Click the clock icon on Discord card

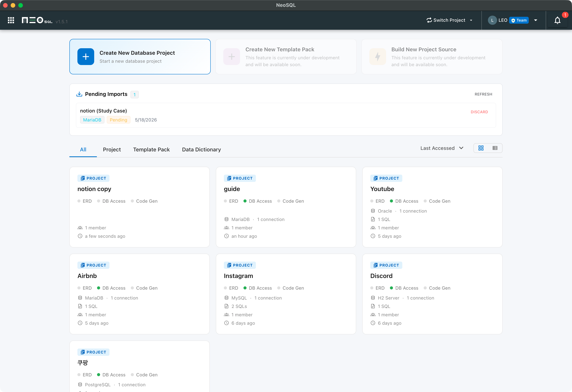pos(373,323)
